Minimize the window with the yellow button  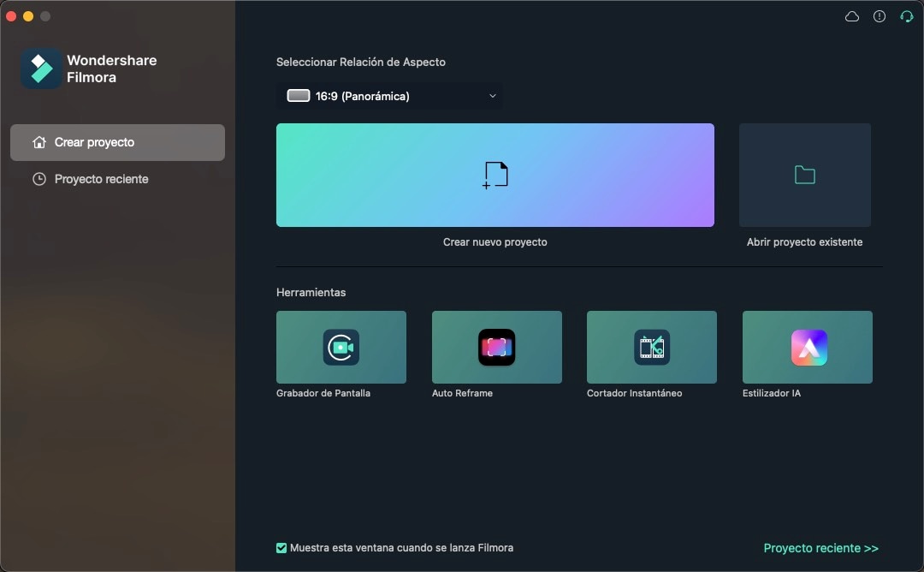[x=28, y=16]
